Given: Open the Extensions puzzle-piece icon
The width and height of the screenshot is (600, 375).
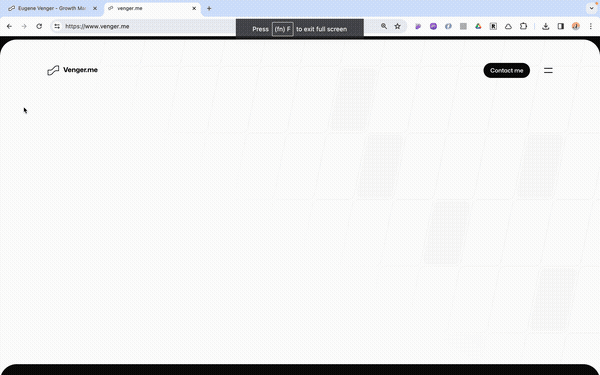Looking at the screenshot, I should click(x=523, y=26).
